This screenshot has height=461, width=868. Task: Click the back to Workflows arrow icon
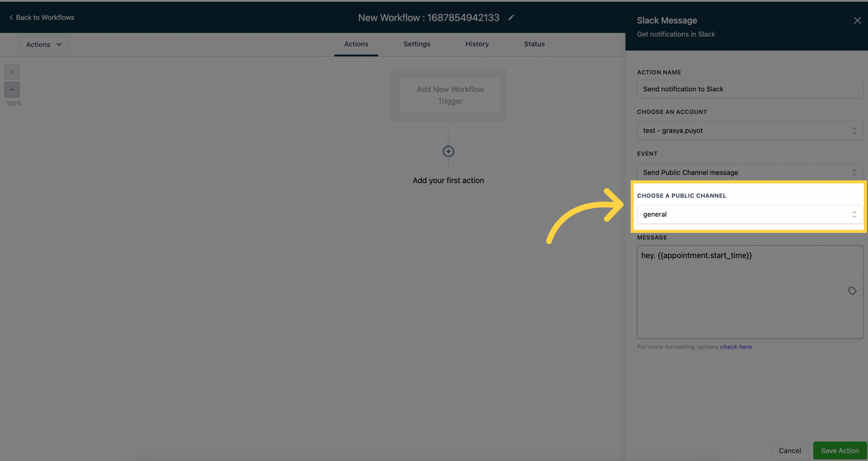click(x=10, y=17)
